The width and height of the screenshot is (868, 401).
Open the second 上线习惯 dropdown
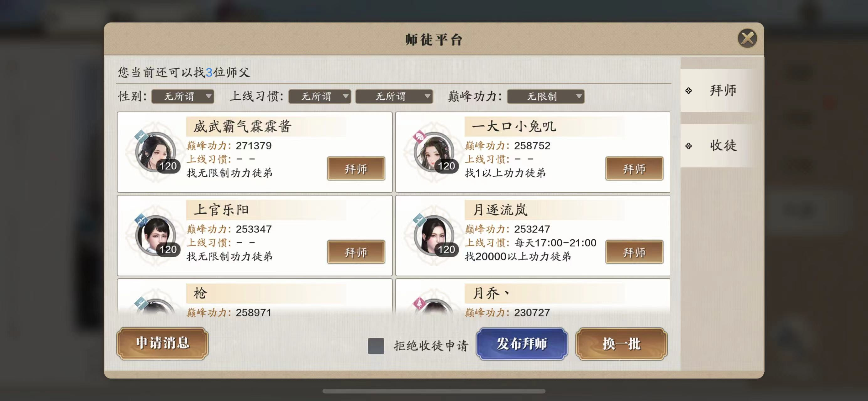click(x=394, y=96)
